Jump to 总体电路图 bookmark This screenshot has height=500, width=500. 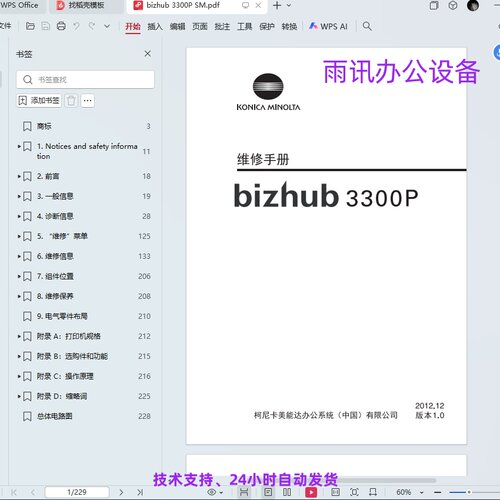click(x=55, y=416)
